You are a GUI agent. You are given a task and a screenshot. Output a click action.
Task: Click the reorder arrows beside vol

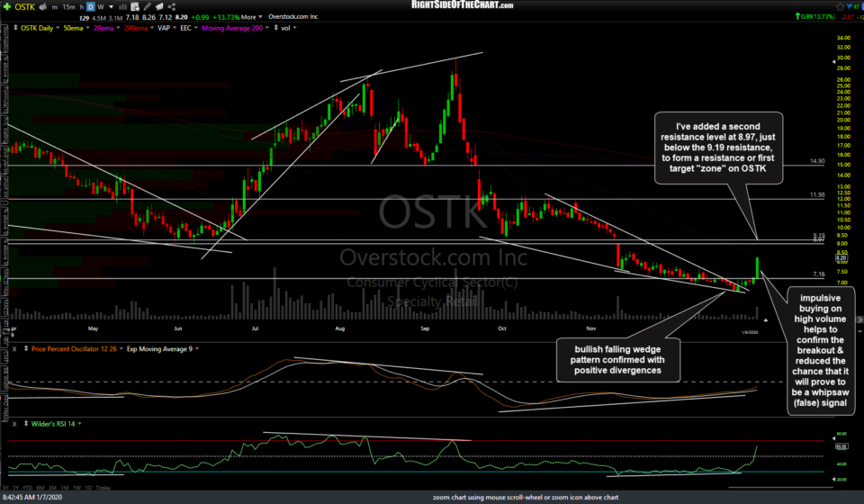[276, 28]
